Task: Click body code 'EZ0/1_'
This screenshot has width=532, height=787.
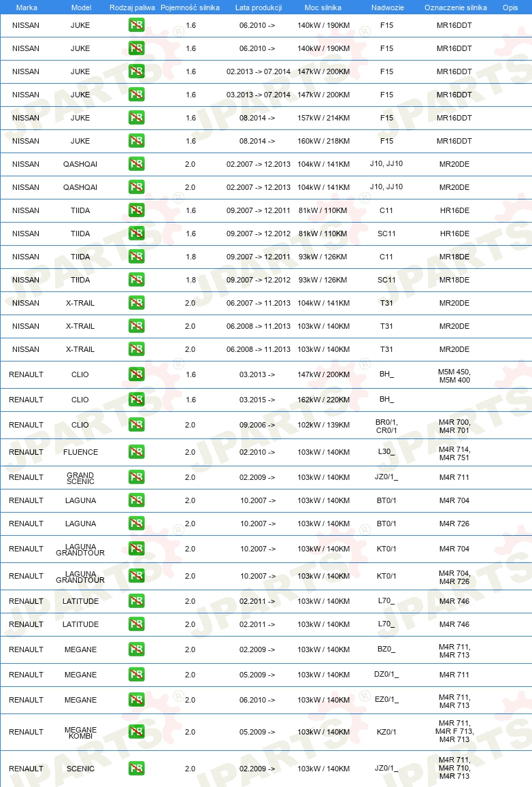Action: (386, 700)
